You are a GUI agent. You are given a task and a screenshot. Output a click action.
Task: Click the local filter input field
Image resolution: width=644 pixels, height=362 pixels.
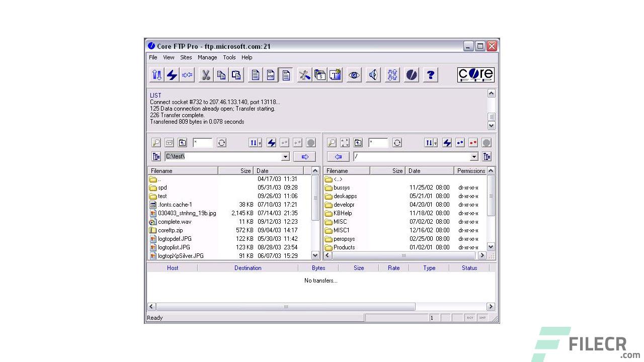203,143
